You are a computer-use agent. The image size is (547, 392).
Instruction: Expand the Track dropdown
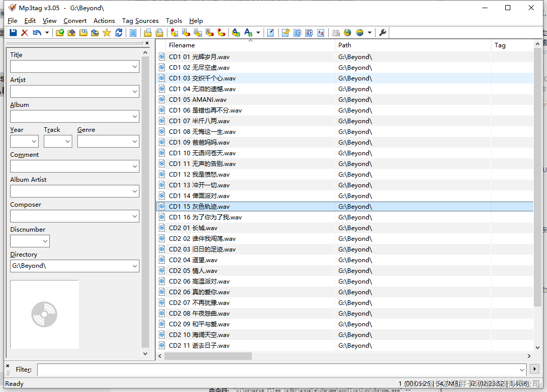pyautogui.click(x=68, y=142)
